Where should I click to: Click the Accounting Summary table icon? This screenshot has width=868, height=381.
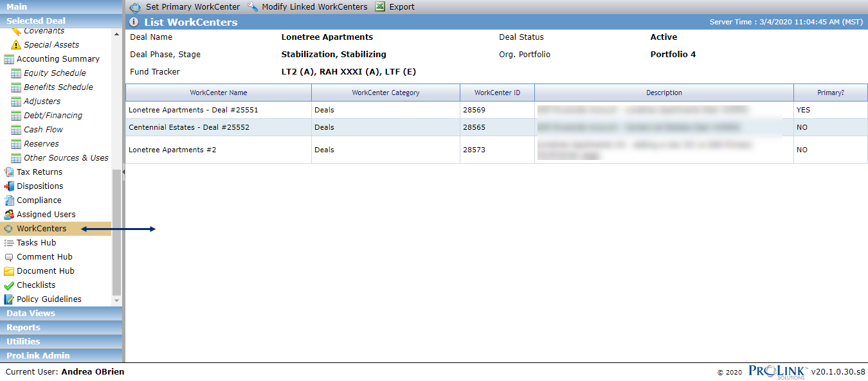9,59
